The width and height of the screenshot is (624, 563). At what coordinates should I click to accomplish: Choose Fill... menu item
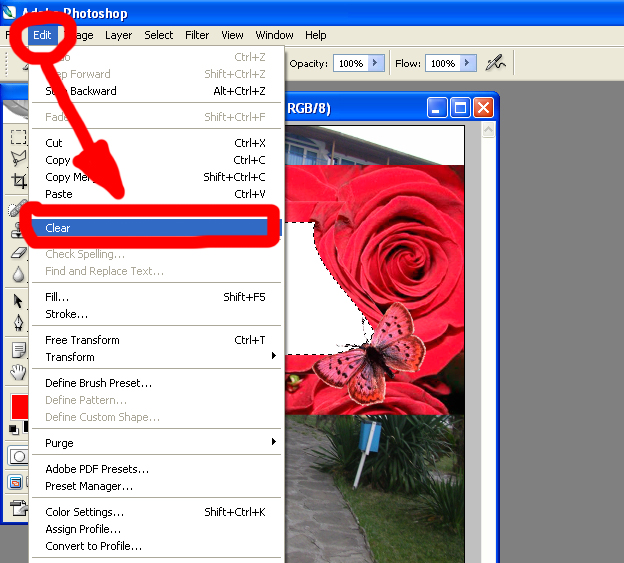pyautogui.click(x=156, y=297)
